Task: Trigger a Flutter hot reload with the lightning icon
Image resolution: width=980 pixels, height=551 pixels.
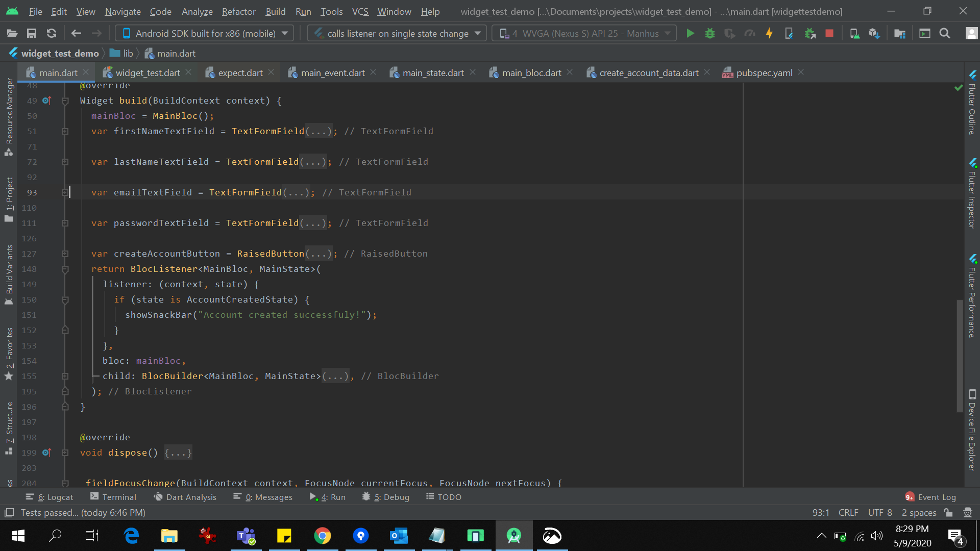Action: tap(769, 33)
